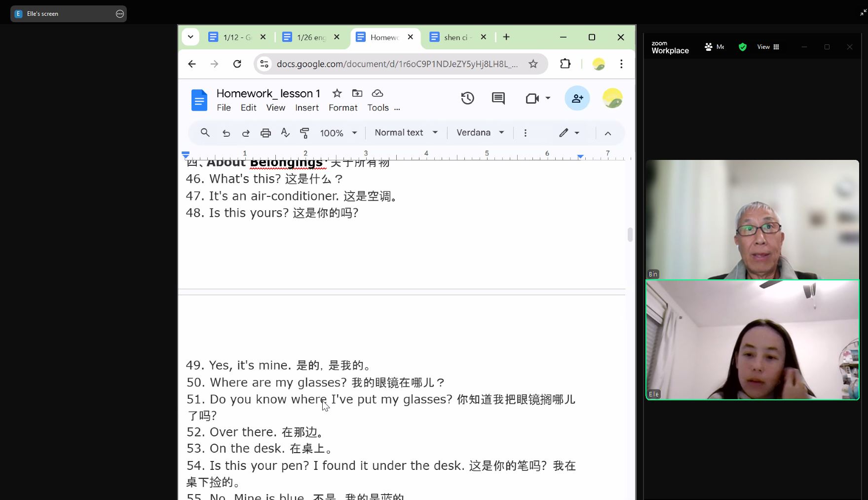868x500 pixels.
Task: Click the address bar URL
Action: 397,64
